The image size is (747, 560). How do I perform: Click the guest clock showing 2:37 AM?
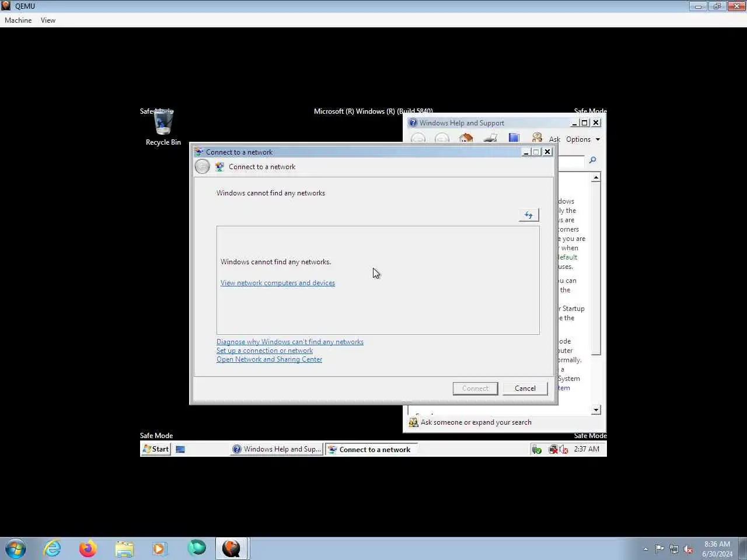(587, 449)
